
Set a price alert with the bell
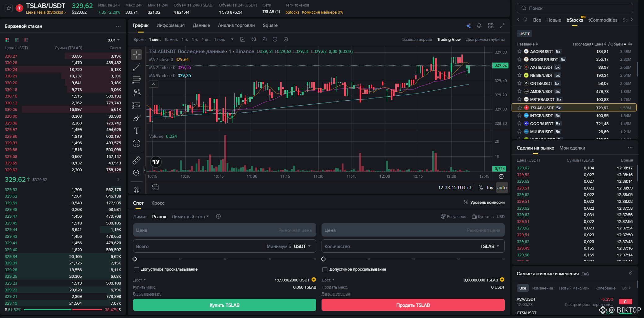point(479,26)
